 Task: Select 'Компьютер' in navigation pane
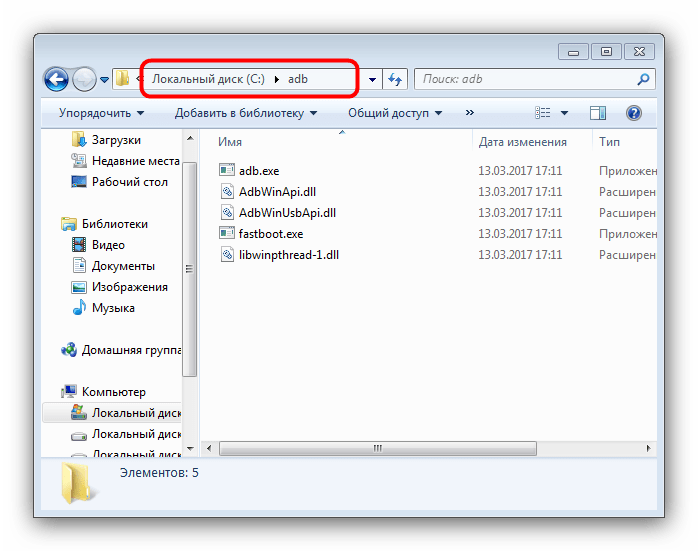click(x=114, y=392)
